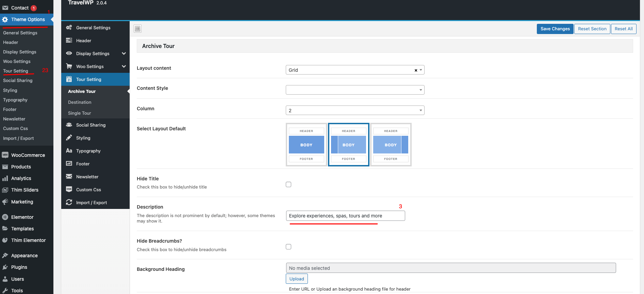Click the Import / Export refresh icon
644x294 pixels.
69,202
